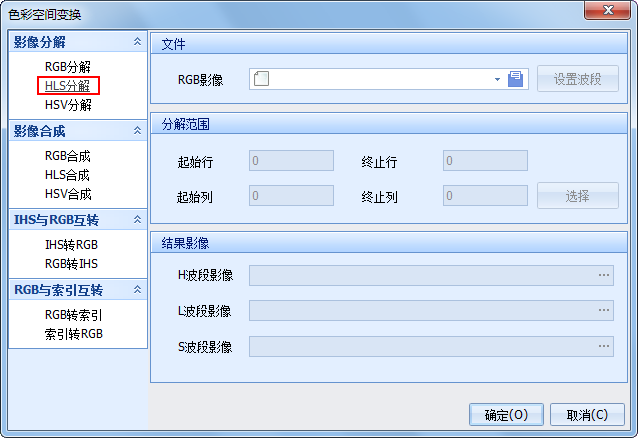
Task: Collapse the IHS与RGB互转 group
Action: (137, 219)
